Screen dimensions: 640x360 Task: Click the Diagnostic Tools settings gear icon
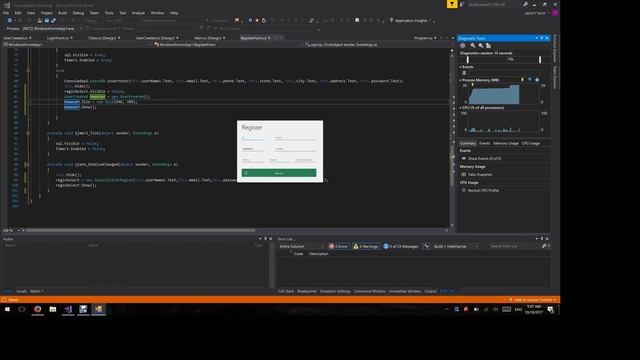[x=463, y=46]
